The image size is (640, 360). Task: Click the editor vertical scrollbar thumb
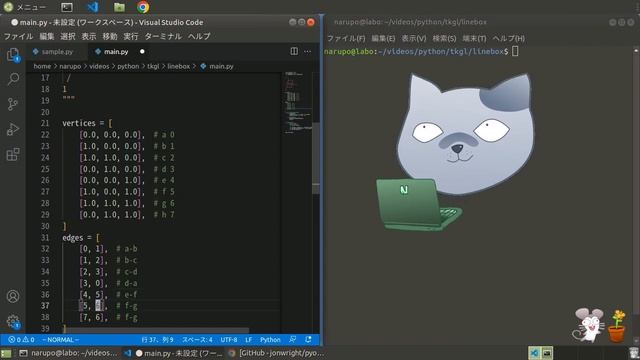(x=316, y=157)
